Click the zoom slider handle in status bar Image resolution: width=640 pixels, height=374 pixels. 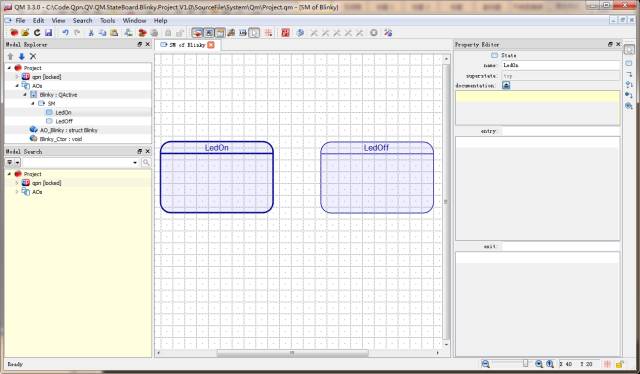tap(525, 364)
